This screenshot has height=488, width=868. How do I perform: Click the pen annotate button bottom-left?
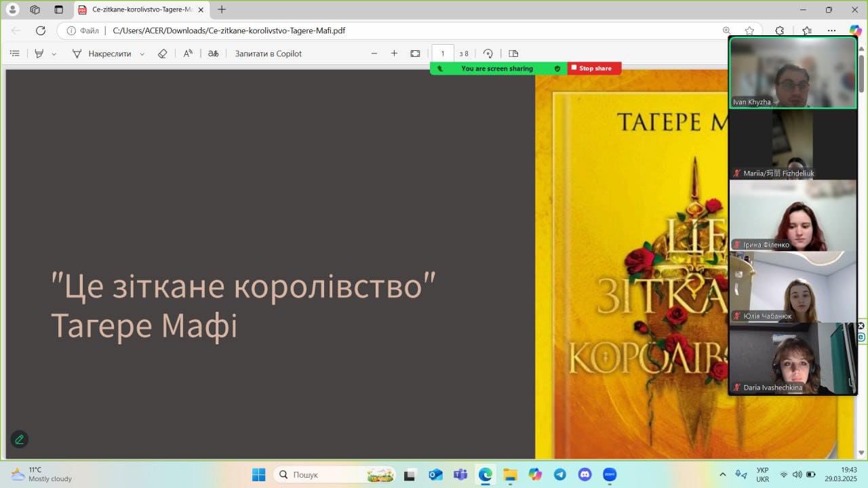[19, 439]
